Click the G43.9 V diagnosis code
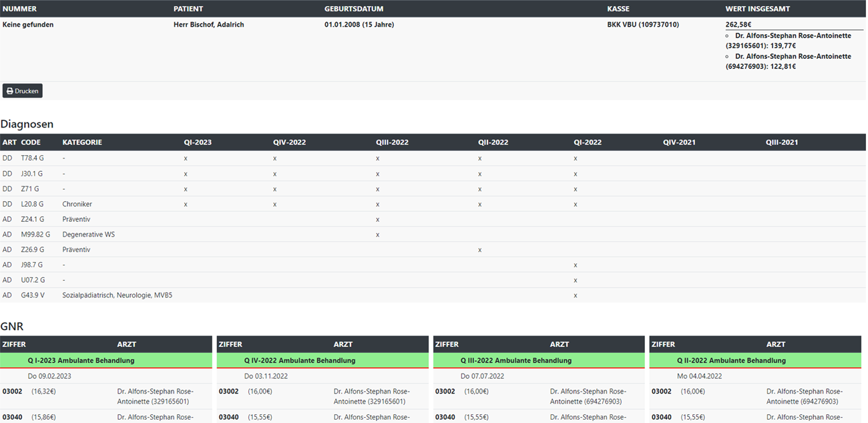 point(33,295)
